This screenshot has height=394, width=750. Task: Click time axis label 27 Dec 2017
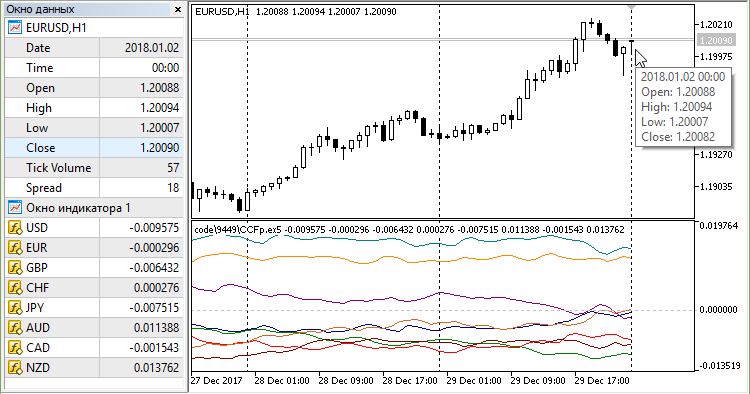click(217, 381)
